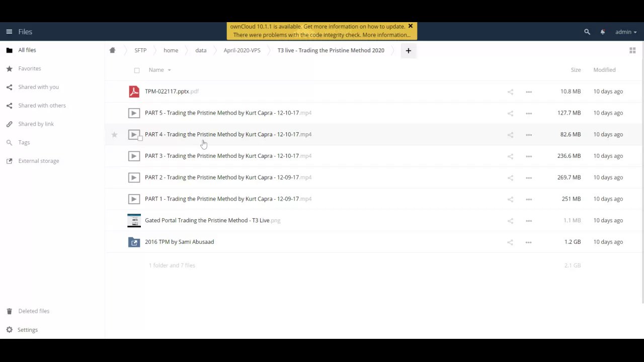644x362 pixels.
Task: Open more actions for TPM-022117.pptx.pdf
Action: click(x=529, y=92)
